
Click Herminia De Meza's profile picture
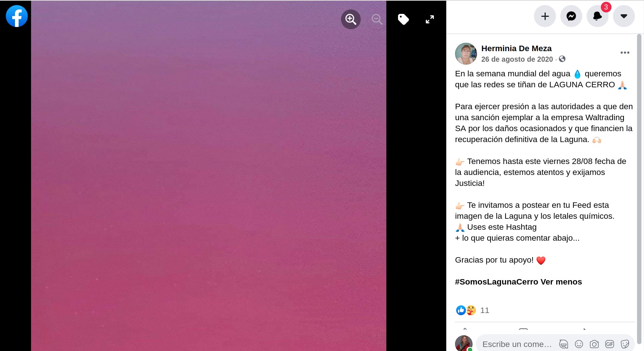tap(466, 54)
